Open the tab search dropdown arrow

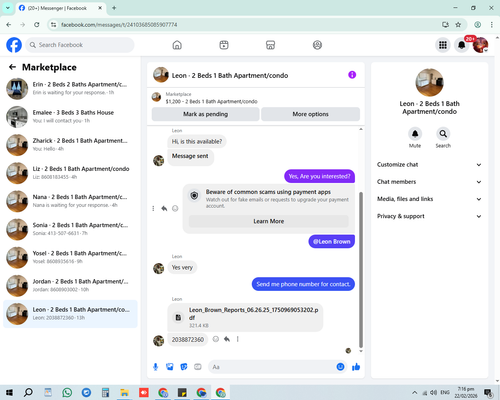pos(8,8)
